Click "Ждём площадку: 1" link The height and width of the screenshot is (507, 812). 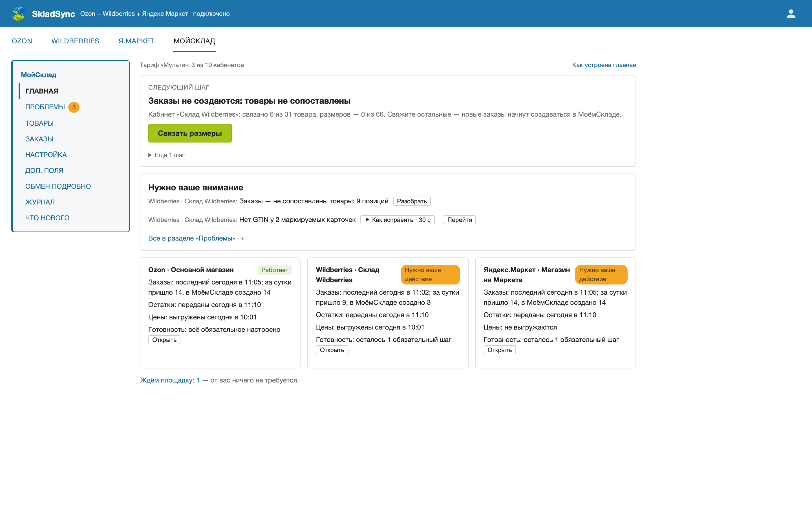click(x=170, y=380)
